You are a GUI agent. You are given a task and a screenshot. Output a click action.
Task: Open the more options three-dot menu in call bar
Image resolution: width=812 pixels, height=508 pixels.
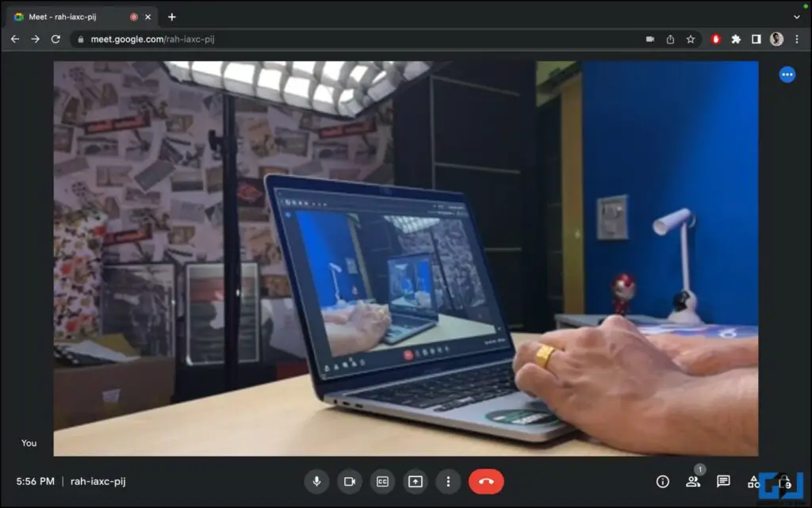coord(448,481)
